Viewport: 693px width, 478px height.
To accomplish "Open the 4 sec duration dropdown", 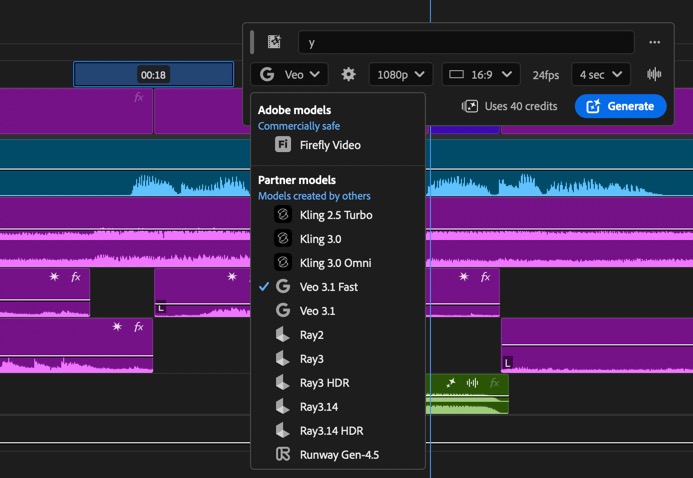I will click(x=601, y=74).
